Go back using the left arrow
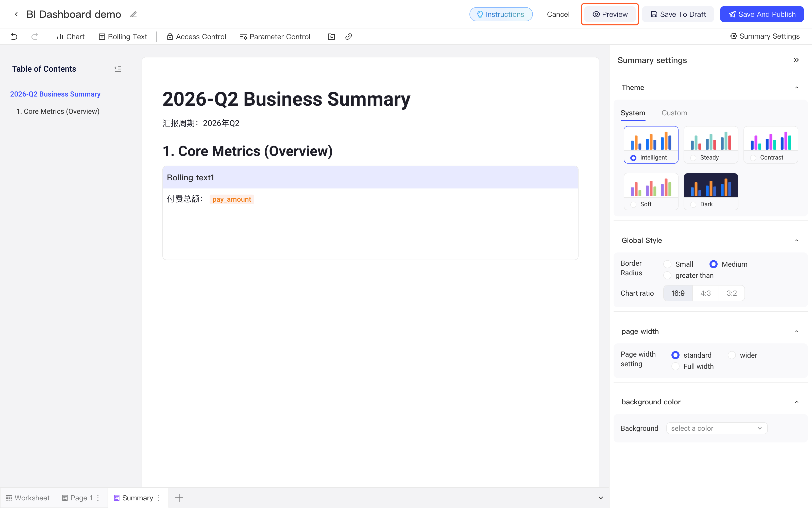Image resolution: width=812 pixels, height=508 pixels. 16,14
